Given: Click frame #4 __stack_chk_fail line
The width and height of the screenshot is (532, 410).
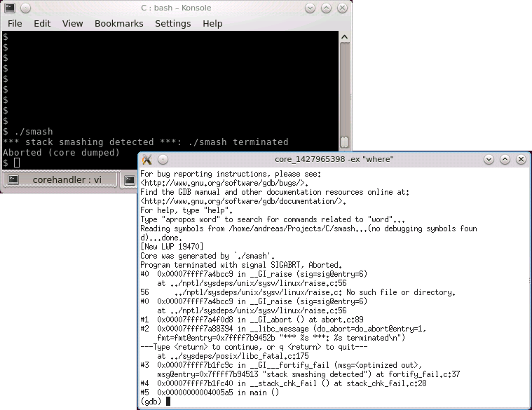Looking at the screenshot, I should 283,383.
